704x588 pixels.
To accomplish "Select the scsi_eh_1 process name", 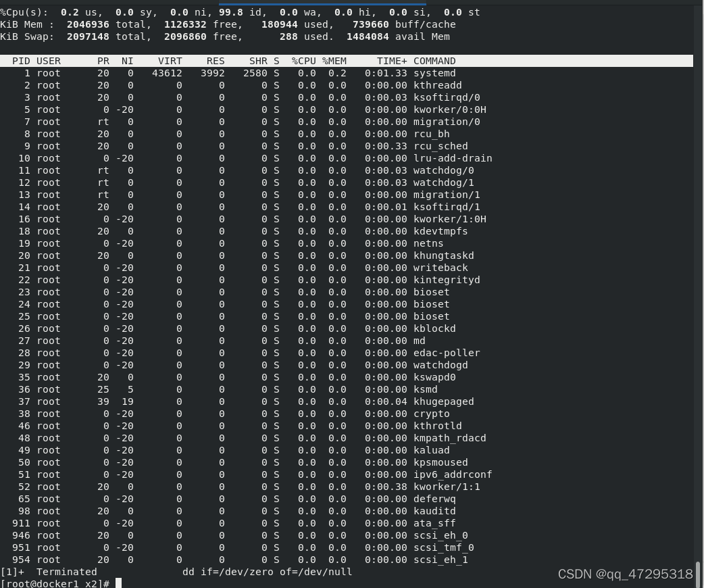I will point(441,560).
